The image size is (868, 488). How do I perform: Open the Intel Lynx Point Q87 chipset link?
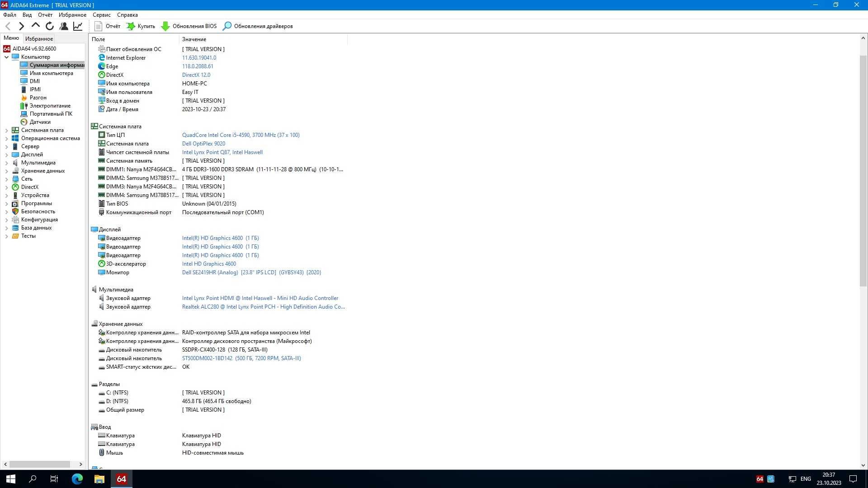click(x=222, y=152)
